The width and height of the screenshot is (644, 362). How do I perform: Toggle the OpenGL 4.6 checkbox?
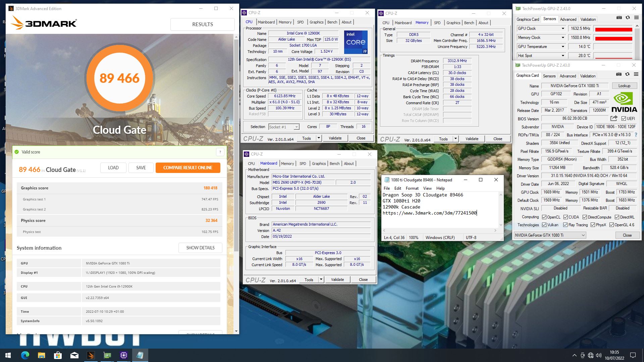[611, 225]
